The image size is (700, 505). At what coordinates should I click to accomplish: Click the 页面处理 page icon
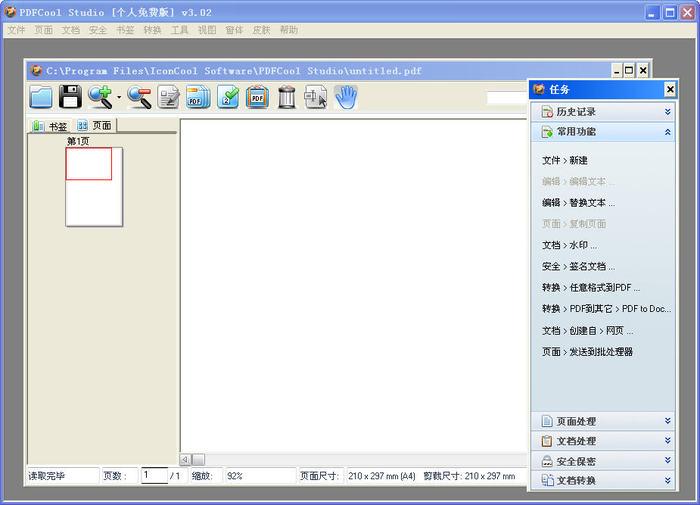point(547,421)
